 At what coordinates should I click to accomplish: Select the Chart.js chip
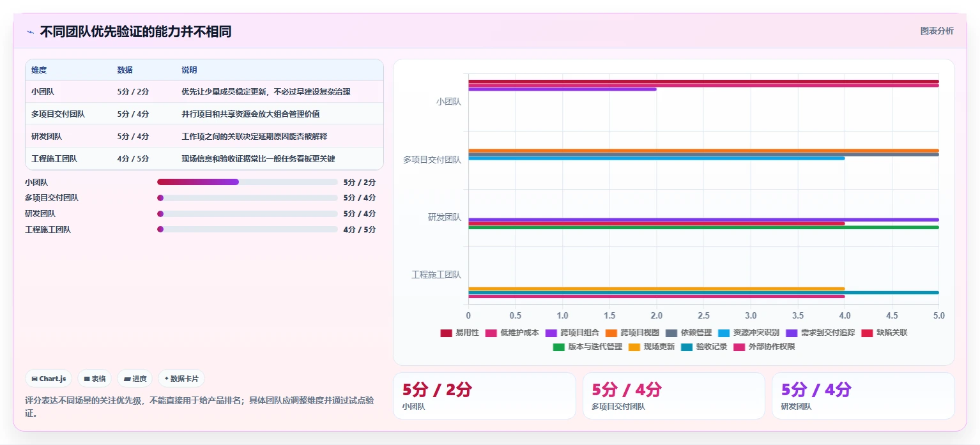coord(49,379)
